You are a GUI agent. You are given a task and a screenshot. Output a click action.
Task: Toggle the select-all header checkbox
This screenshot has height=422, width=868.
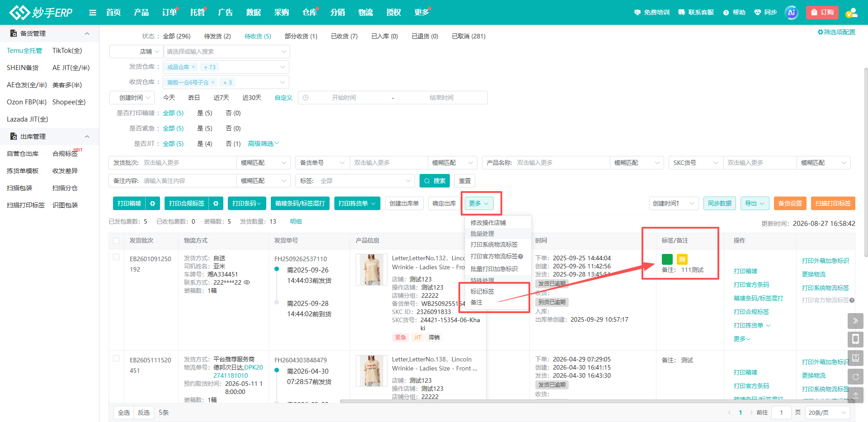pyautogui.click(x=116, y=241)
